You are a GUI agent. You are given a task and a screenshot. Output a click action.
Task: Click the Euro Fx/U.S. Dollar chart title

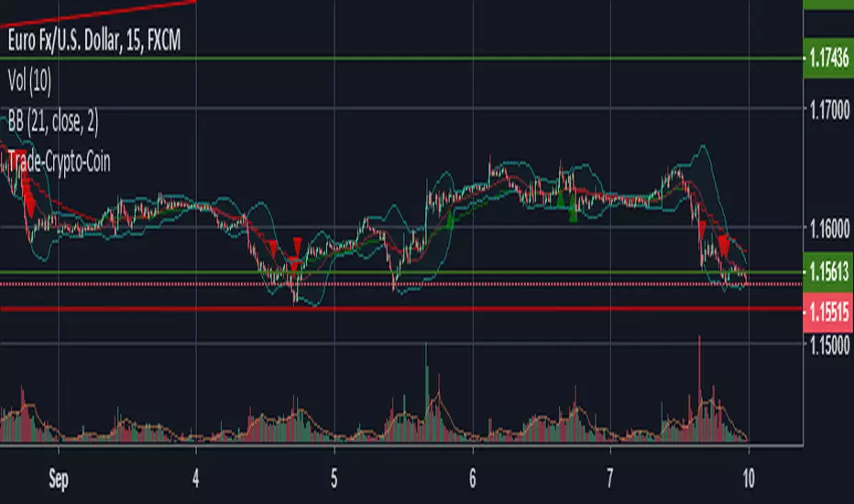tap(94, 41)
